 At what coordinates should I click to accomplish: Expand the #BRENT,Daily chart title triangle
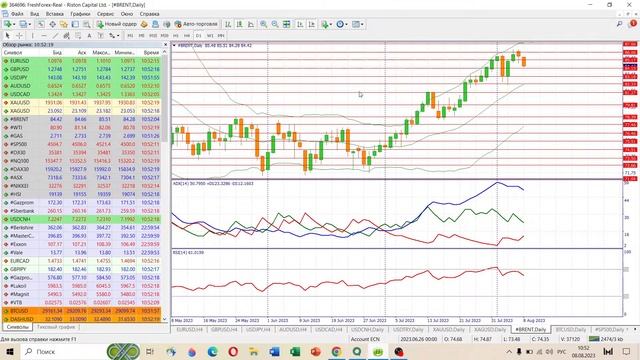pyautogui.click(x=174, y=45)
